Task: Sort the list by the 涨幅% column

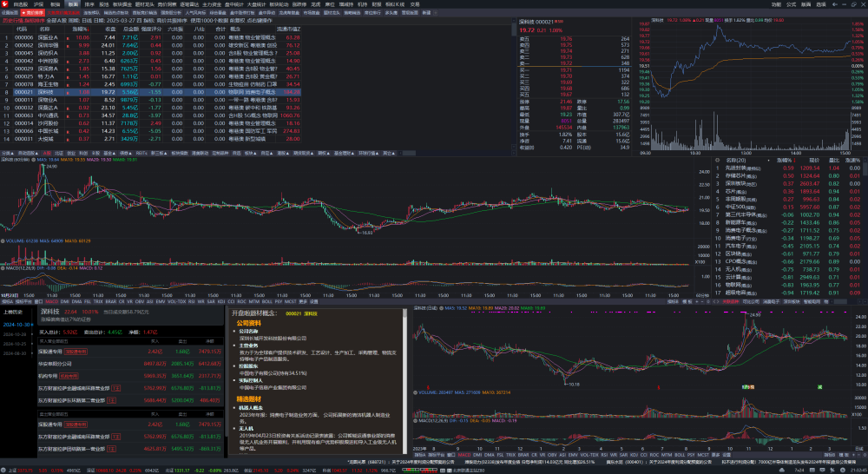Action: pyautogui.click(x=80, y=29)
